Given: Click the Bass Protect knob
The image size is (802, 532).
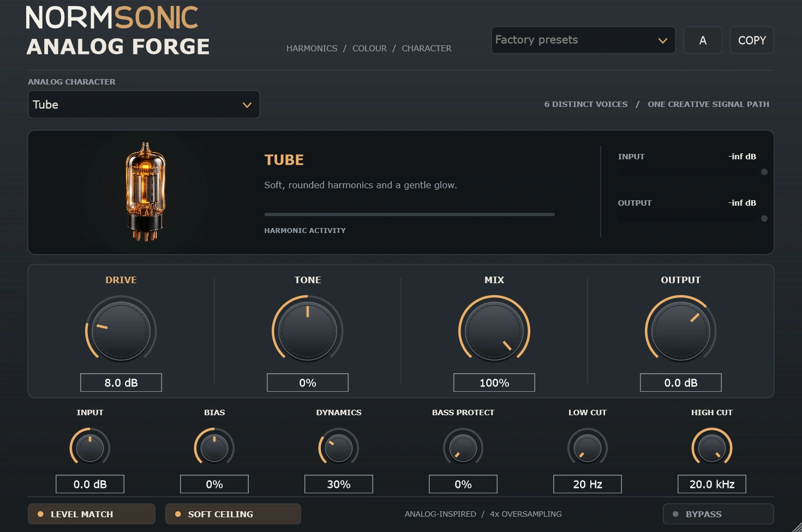Looking at the screenshot, I should tap(463, 448).
